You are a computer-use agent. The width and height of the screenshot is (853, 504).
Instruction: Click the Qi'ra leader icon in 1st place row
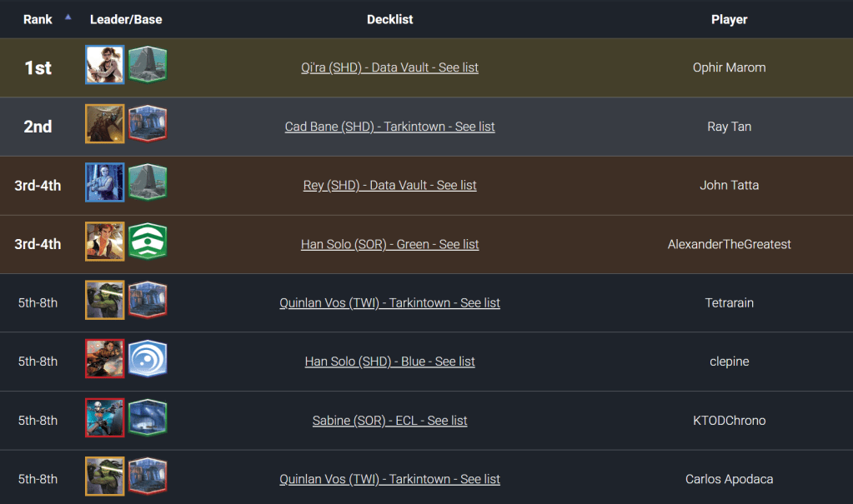pos(105,65)
